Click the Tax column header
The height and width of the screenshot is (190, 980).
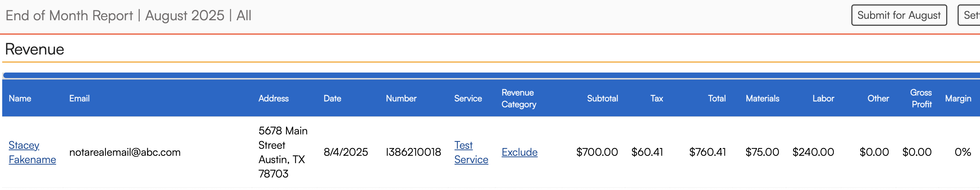click(x=656, y=99)
